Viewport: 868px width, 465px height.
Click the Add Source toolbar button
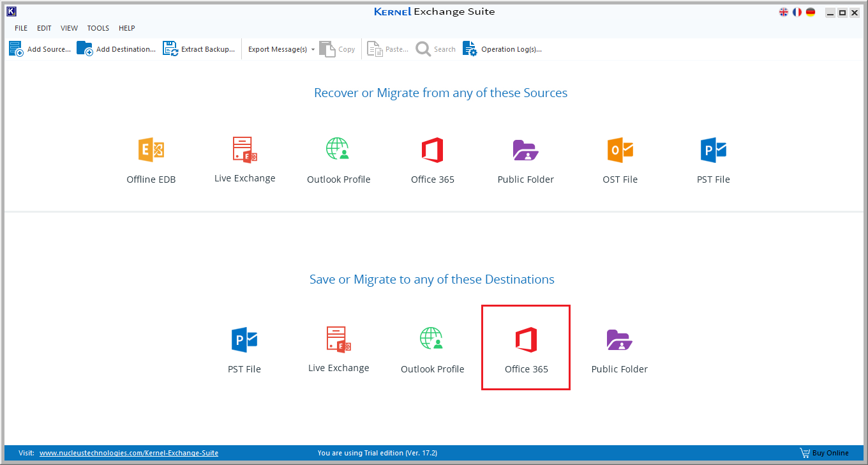tap(40, 49)
